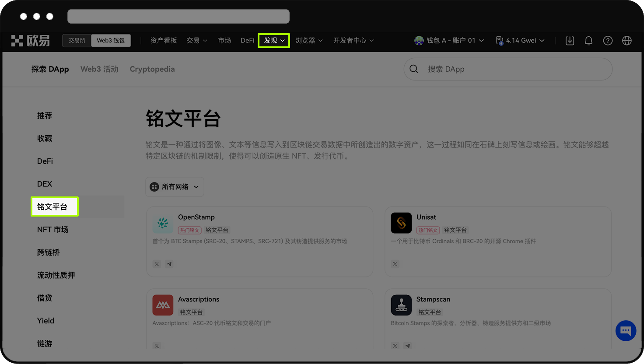Viewport: 644px width, 364px height.
Task: Select 铭文平台 in the sidebar
Action: coord(55,206)
